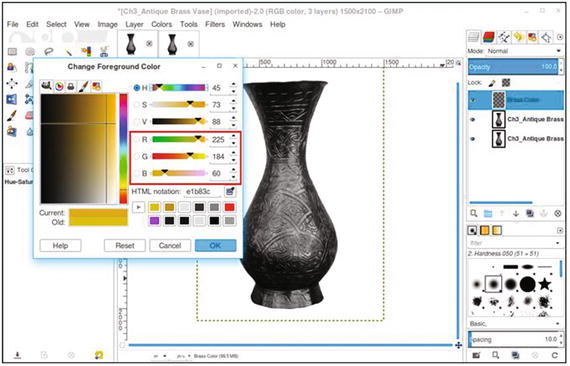
Task: Increase the H value stepper
Action: [x=234, y=85]
